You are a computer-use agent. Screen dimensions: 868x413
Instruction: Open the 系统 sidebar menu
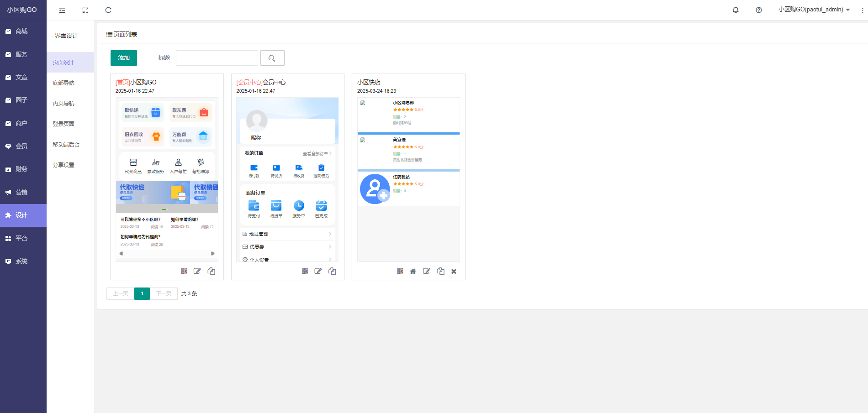[x=20, y=261]
